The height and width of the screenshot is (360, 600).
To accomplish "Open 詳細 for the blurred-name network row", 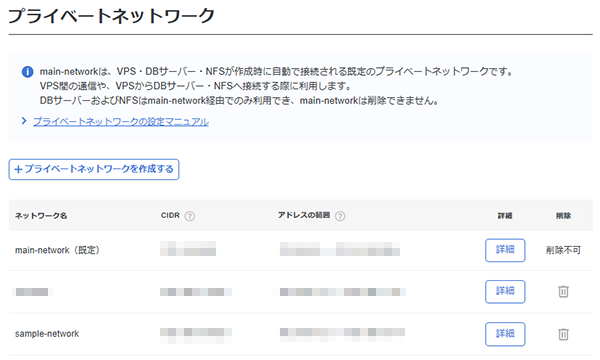I will click(x=505, y=292).
